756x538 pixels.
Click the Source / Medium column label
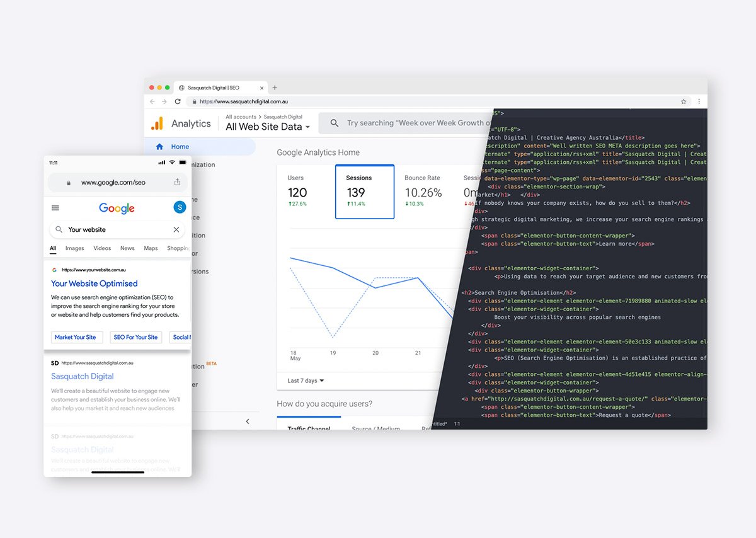(375, 429)
